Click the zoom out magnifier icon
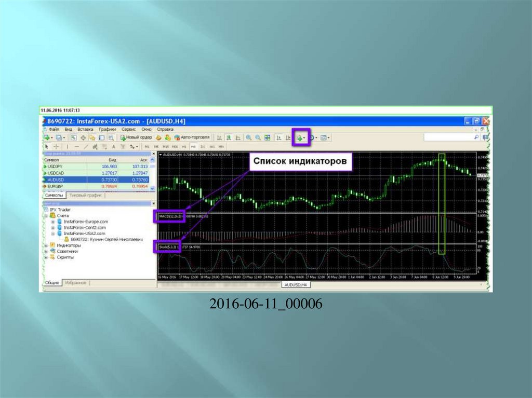Screen dimensions: 532x398 pos(258,138)
